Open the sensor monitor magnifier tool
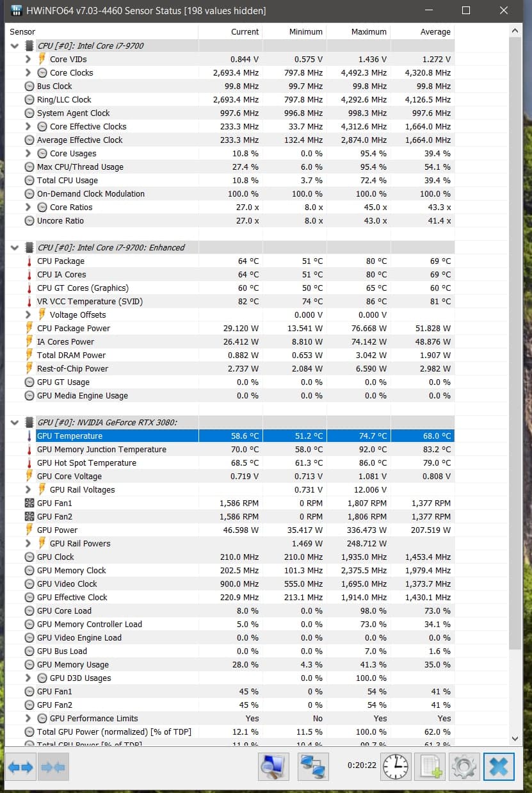This screenshot has width=532, height=793. pos(274,766)
